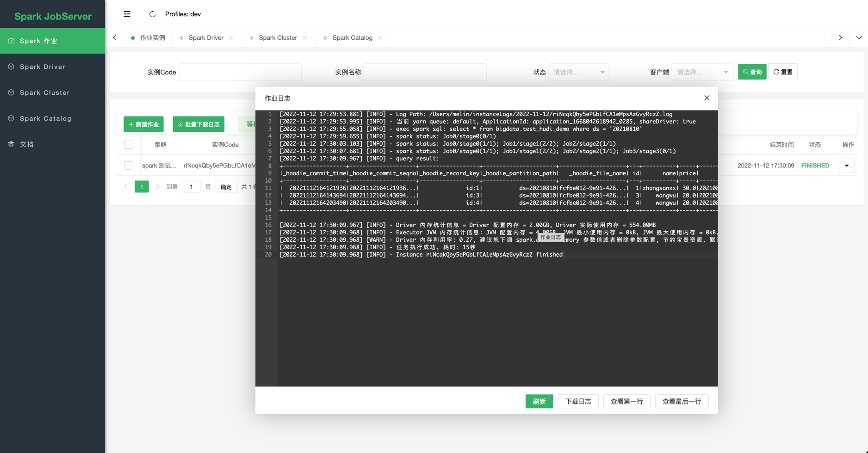Close the Spark Driver tab
868x453 pixels.
pyautogui.click(x=231, y=38)
